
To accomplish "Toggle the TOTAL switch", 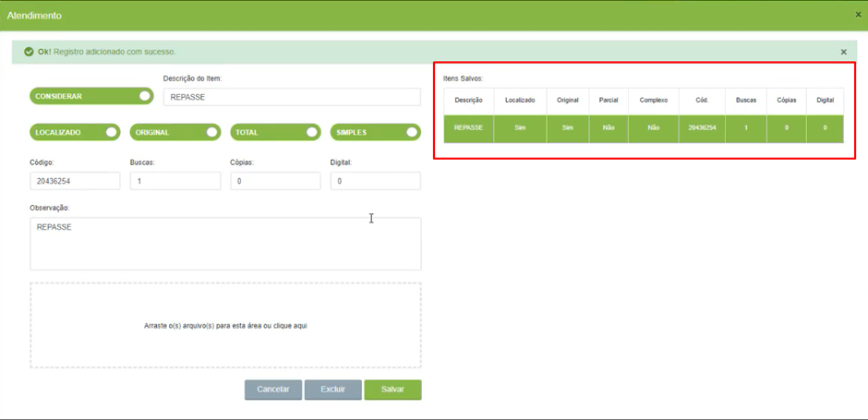I will point(275,132).
